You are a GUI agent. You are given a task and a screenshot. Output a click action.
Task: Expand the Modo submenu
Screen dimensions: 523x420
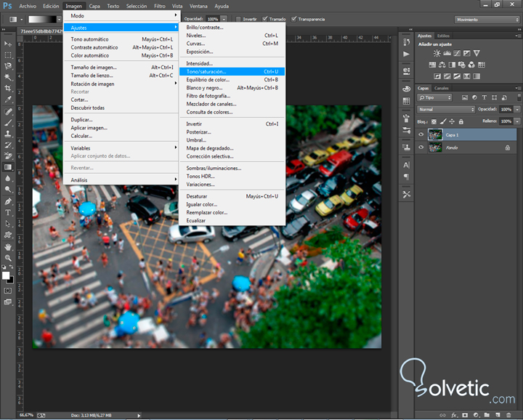(x=122, y=16)
